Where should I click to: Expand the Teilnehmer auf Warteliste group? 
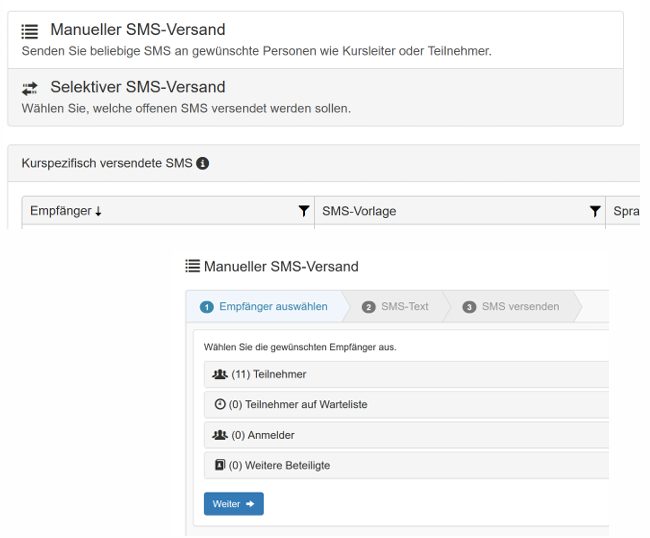coord(400,404)
